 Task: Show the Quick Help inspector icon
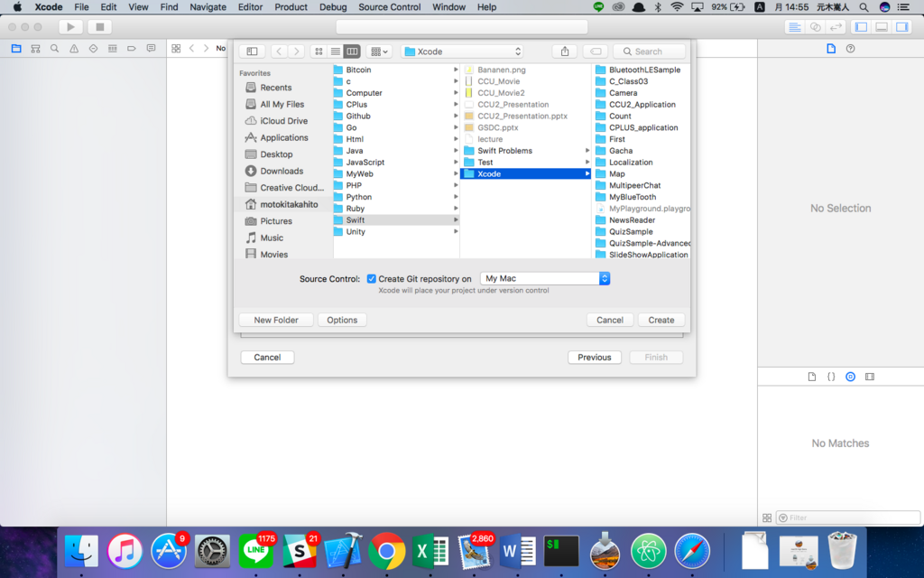[x=850, y=49]
